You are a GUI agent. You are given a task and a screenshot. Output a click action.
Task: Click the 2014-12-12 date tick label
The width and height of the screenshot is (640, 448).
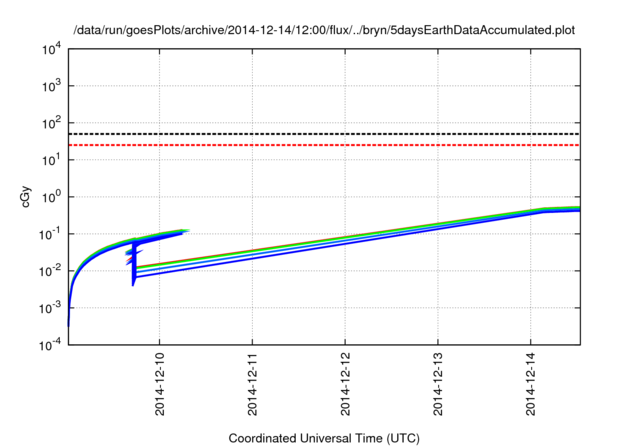(345, 384)
